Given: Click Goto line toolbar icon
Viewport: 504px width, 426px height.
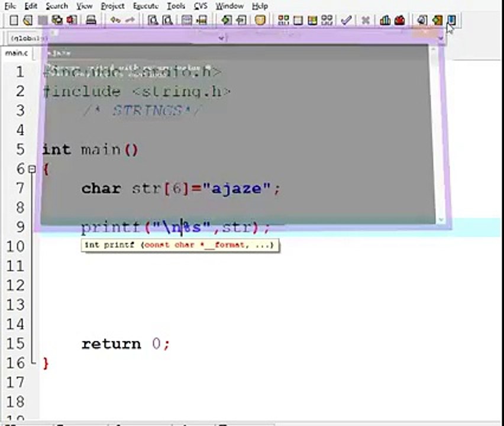Looking at the screenshot, I should [x=202, y=20].
